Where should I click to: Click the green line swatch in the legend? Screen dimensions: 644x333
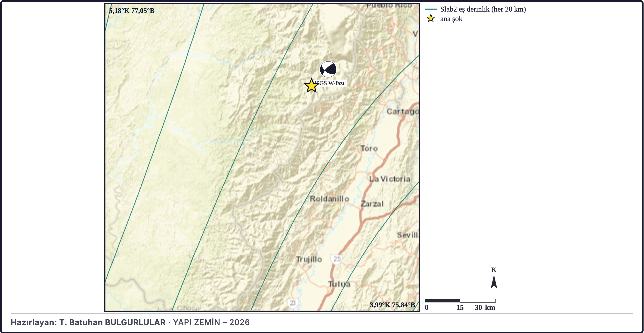tap(430, 9)
